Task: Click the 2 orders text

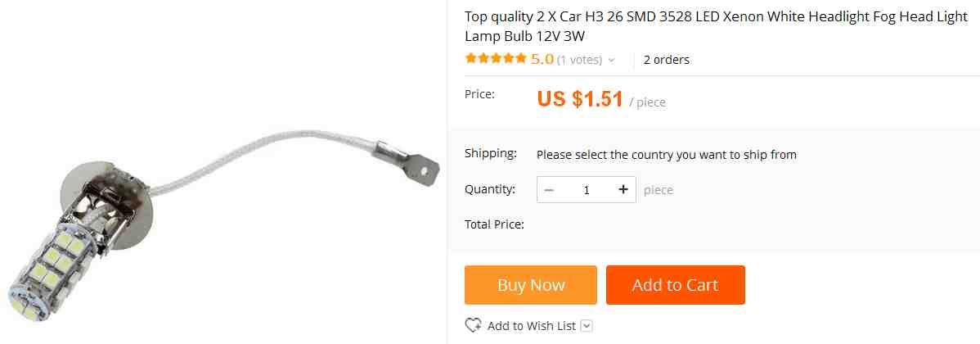Action: click(x=666, y=60)
